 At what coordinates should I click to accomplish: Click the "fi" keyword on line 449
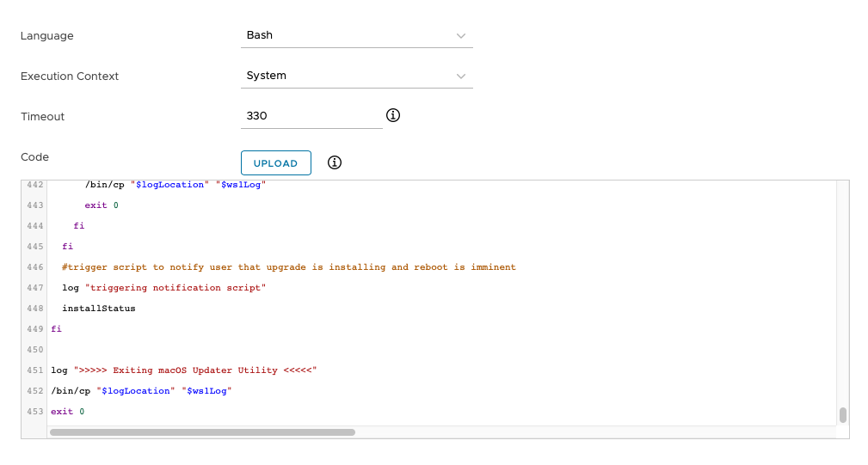(57, 329)
